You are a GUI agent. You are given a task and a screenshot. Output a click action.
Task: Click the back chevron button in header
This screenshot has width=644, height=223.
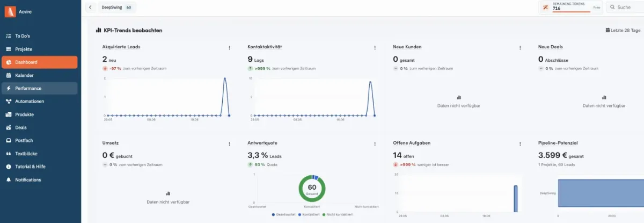pos(90,8)
